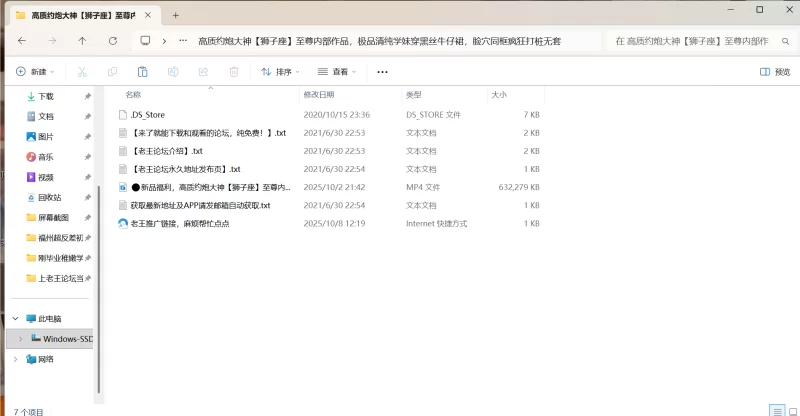Open the 查看 view dropdown

pos(339,72)
